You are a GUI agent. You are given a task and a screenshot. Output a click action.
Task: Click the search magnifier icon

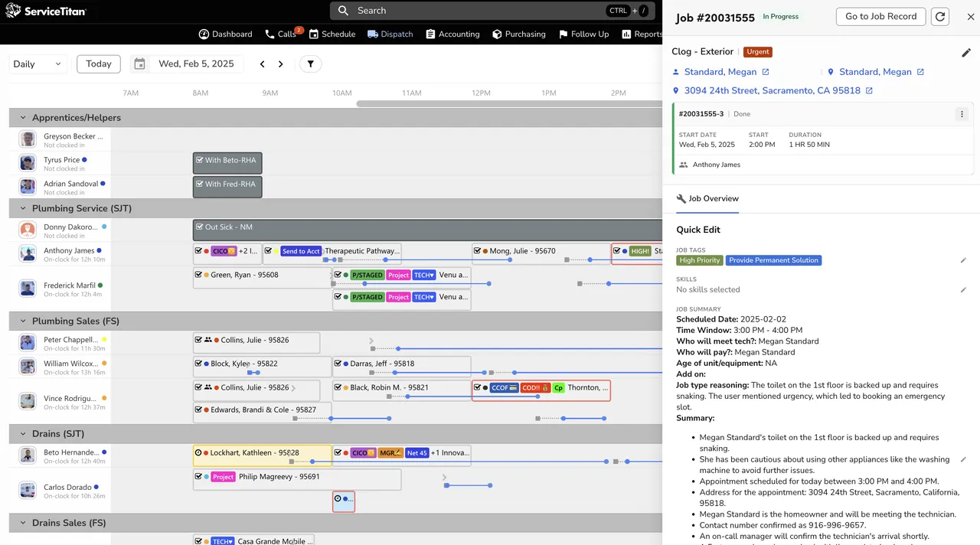pos(343,11)
